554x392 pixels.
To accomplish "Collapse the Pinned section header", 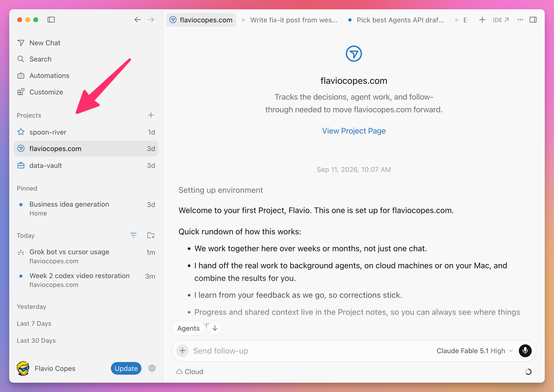I will (x=27, y=189).
